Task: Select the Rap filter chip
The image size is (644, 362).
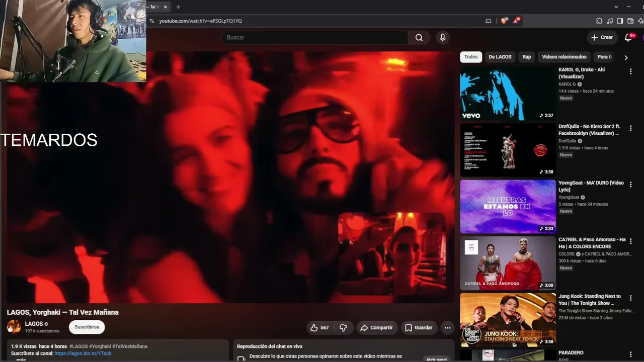Action: [x=527, y=57]
